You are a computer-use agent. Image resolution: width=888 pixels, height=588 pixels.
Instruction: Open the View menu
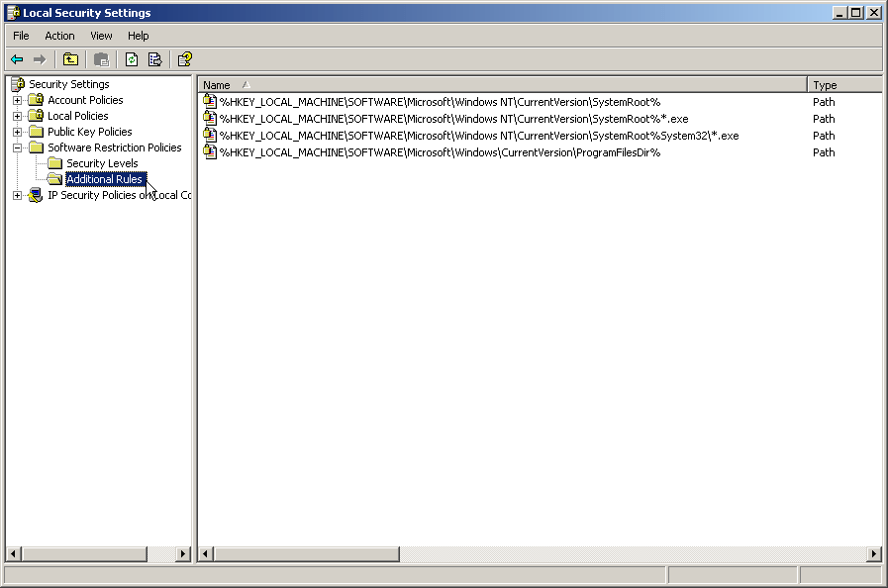[101, 36]
